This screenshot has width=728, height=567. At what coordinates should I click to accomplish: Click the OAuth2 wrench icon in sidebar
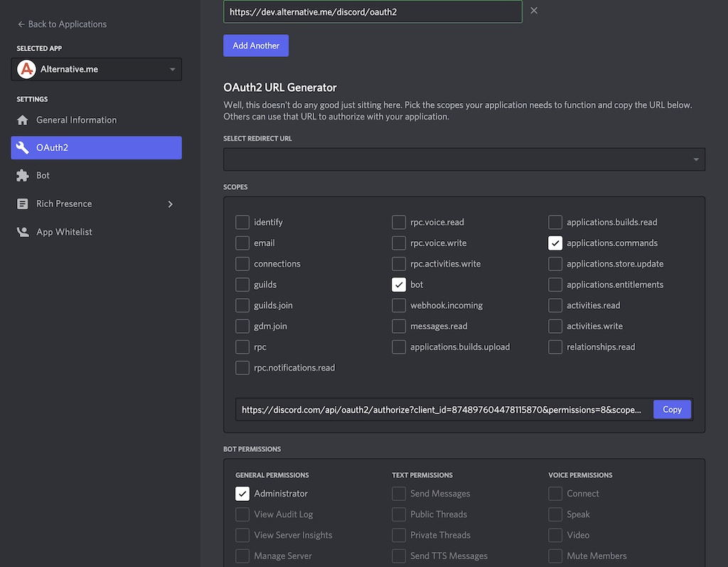pyautogui.click(x=23, y=147)
